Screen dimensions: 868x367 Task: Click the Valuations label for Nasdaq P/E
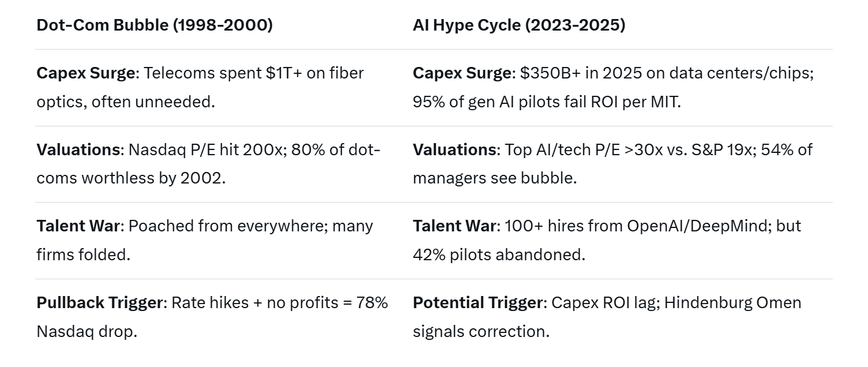pos(79,149)
